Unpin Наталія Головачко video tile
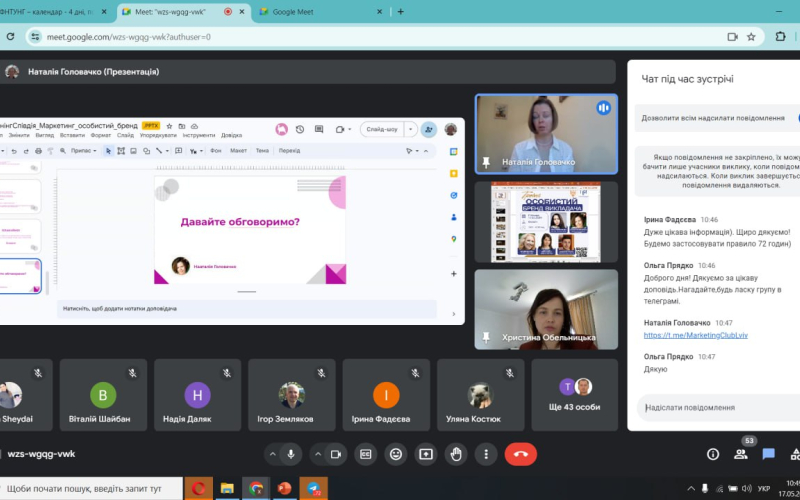Viewport: 800px width, 500px height. click(x=486, y=162)
